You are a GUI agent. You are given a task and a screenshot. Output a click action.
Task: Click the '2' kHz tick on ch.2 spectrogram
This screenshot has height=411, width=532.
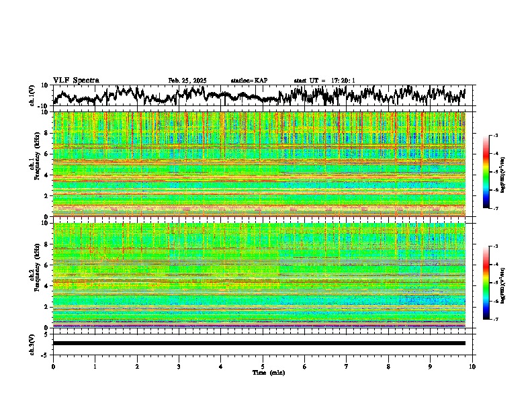click(x=47, y=307)
